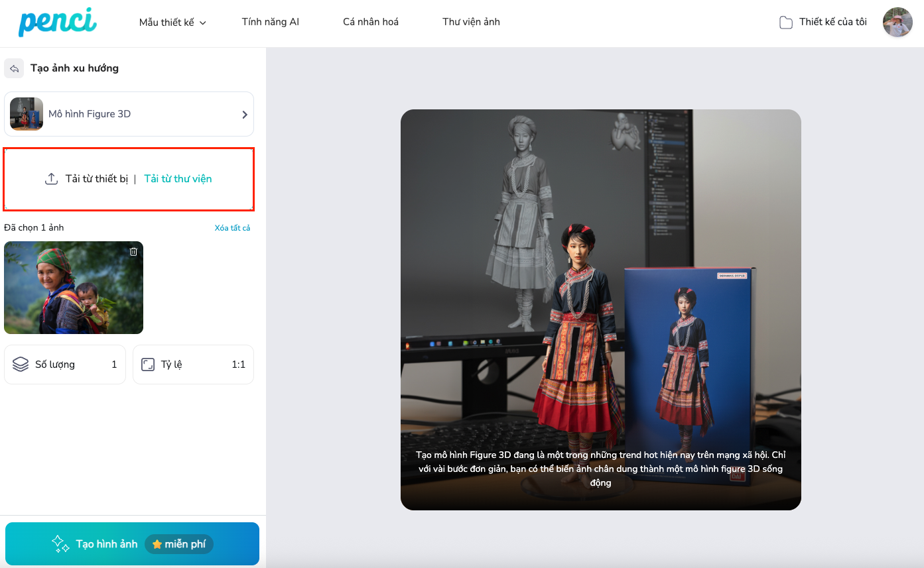Click the sparkle icon in Tạo hình ảnh
The height and width of the screenshot is (568, 924).
[61, 544]
